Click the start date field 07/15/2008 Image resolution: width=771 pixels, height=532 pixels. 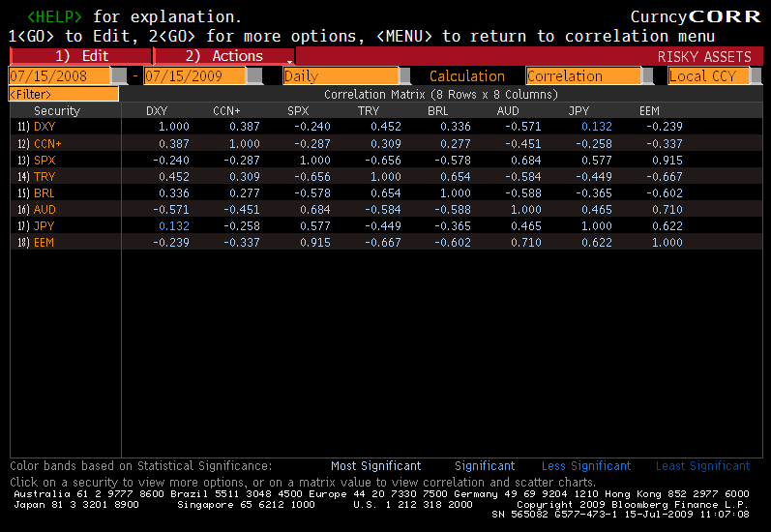pyautogui.click(x=60, y=76)
